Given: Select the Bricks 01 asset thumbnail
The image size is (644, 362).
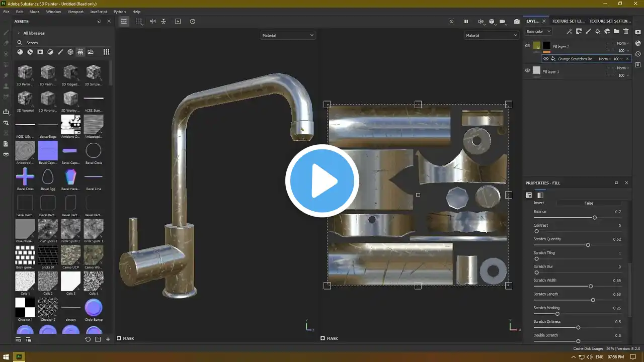Looking at the screenshot, I should (x=48, y=255).
